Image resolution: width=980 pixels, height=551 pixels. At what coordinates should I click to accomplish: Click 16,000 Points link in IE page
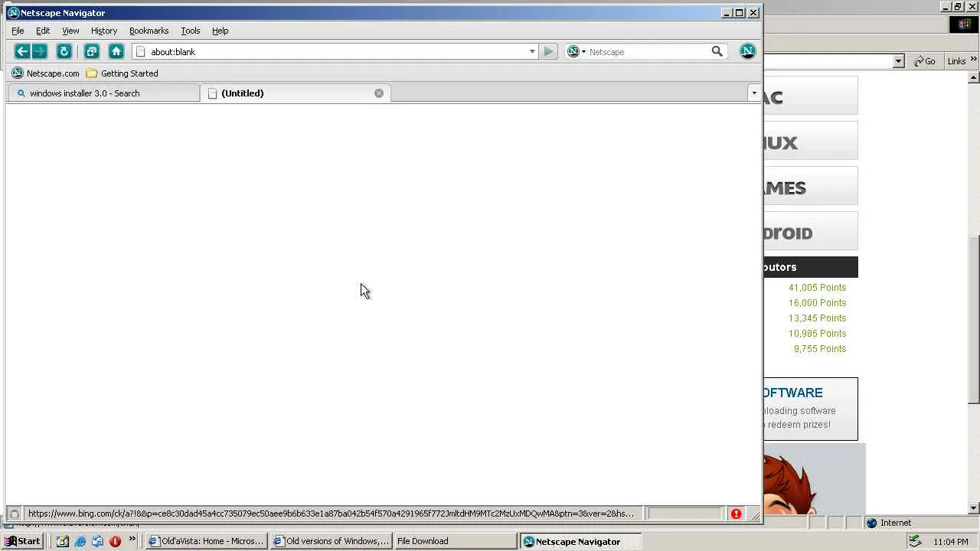tap(817, 303)
